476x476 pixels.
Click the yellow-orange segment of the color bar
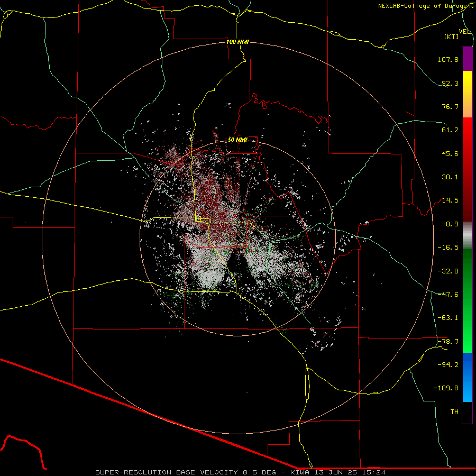(467, 94)
